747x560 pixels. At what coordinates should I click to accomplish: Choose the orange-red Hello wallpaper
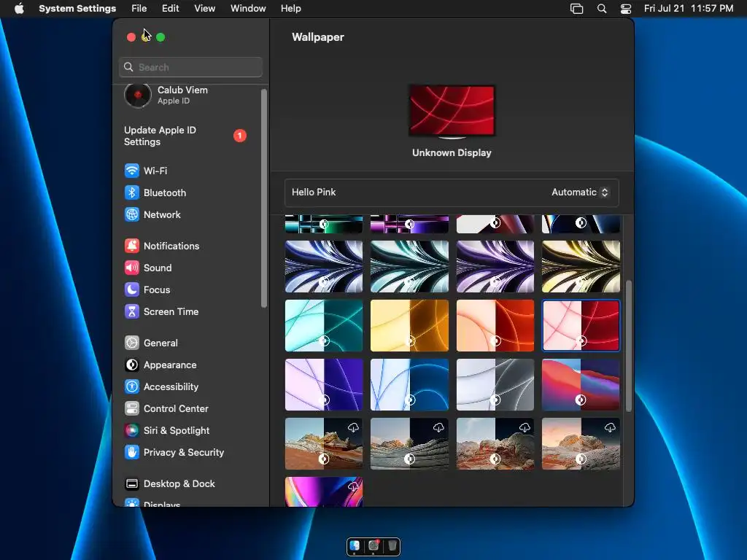(x=495, y=326)
